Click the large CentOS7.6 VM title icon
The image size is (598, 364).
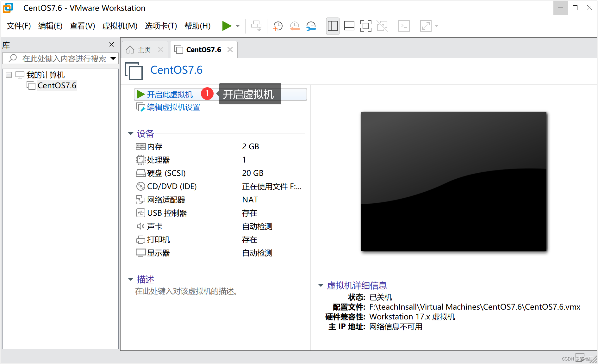pos(134,71)
